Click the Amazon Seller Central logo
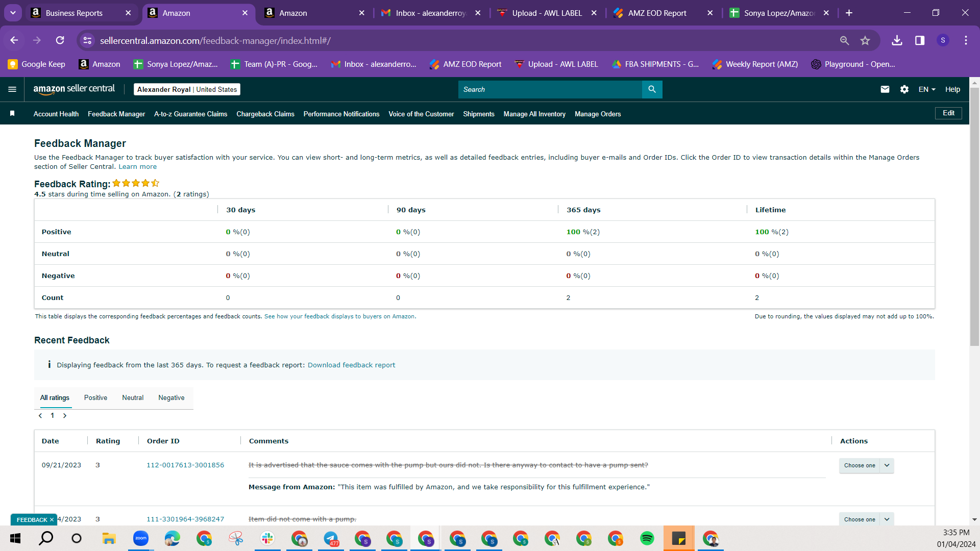This screenshot has height=551, width=980. [74, 89]
